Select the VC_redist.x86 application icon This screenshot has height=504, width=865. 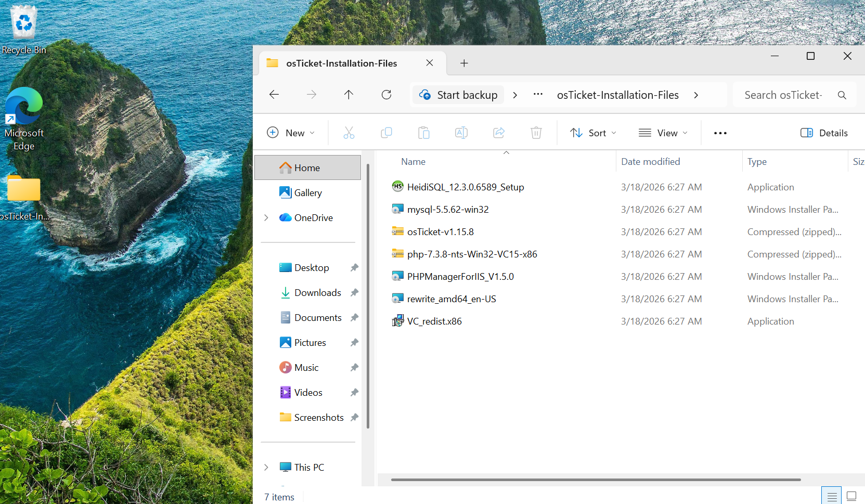[398, 321]
